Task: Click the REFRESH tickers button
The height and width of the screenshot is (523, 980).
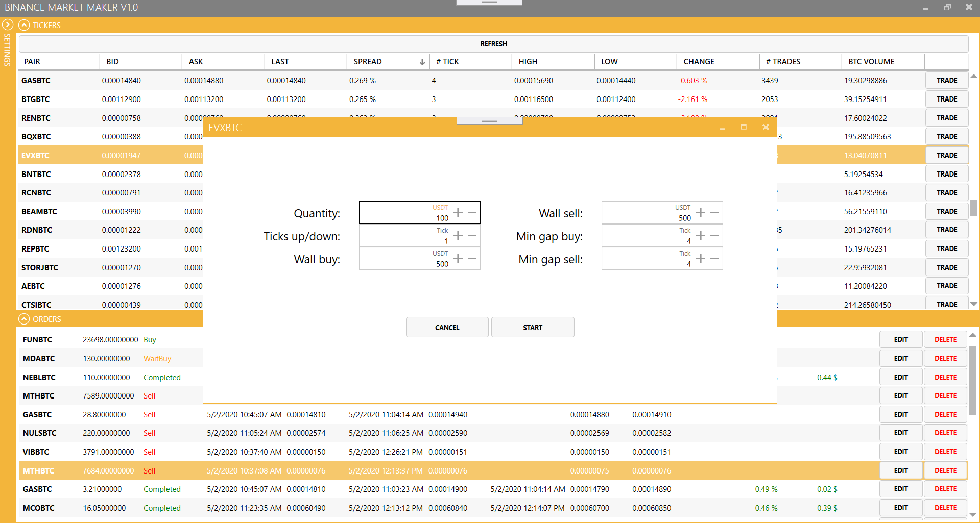Action: coord(493,44)
